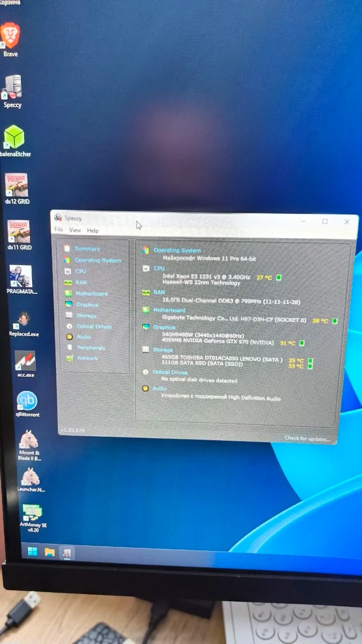
Task: Click the Windows 11 Pro 64-bit text
Action: click(x=209, y=258)
